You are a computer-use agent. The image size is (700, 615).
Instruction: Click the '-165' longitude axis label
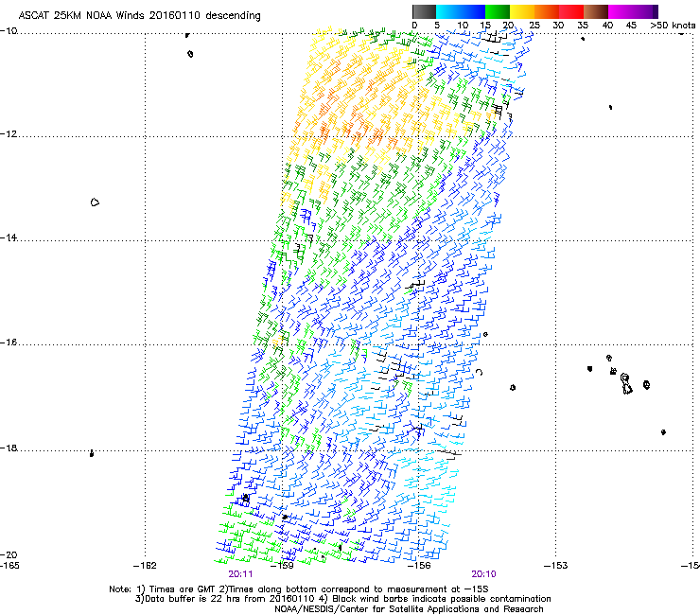pyautogui.click(x=9, y=566)
